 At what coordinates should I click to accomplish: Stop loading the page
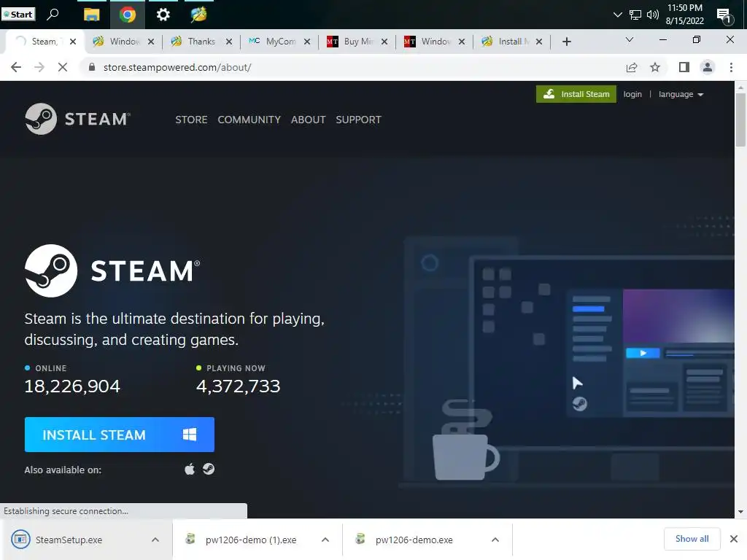pyautogui.click(x=63, y=67)
